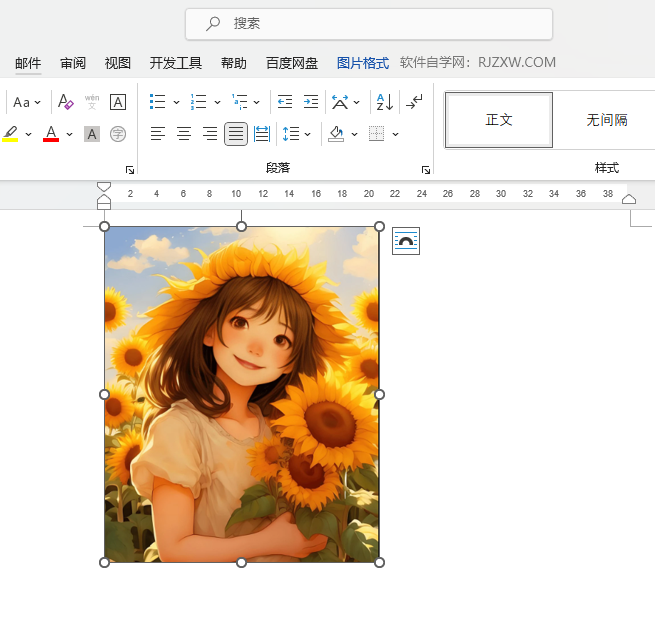
Task: Toggle justify text alignment
Action: pyautogui.click(x=236, y=133)
